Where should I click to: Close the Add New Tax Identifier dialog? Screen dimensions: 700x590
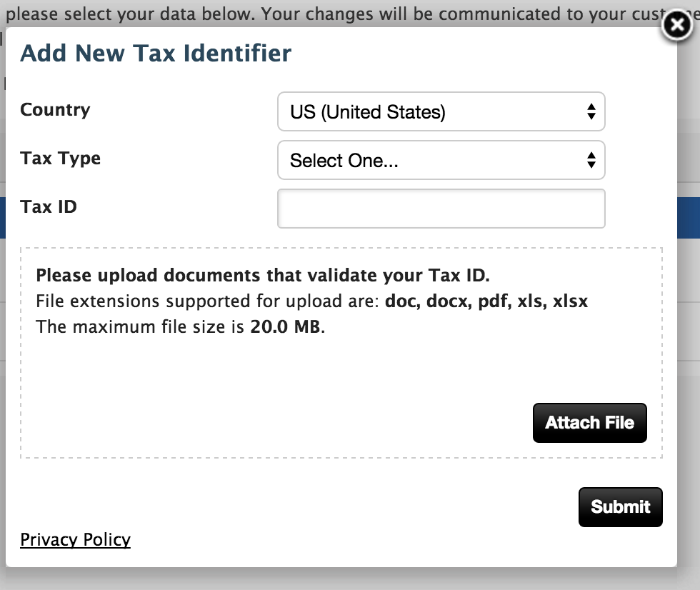click(676, 26)
